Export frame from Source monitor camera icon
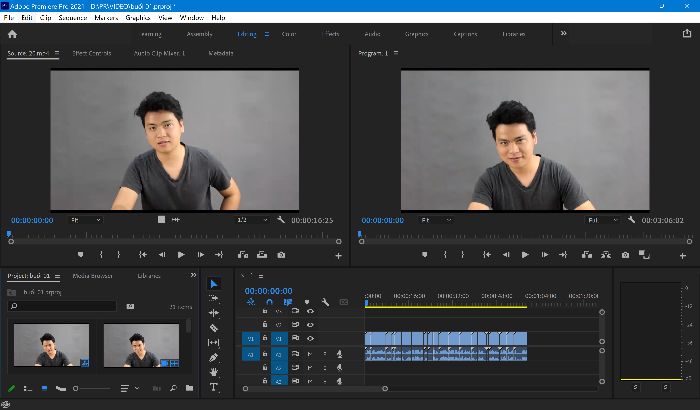 pos(281,255)
